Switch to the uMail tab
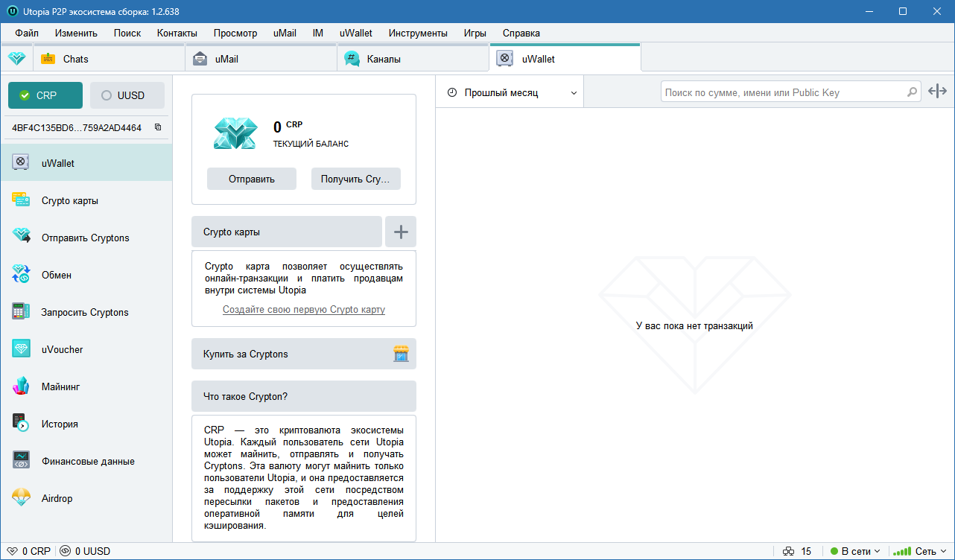The width and height of the screenshot is (955, 560). point(261,59)
